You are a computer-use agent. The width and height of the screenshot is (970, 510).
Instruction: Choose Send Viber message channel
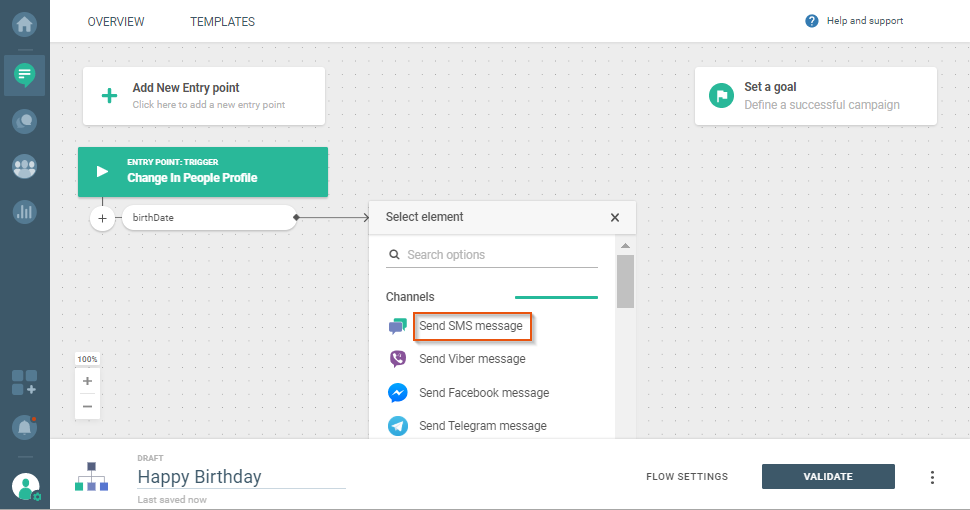pos(472,359)
